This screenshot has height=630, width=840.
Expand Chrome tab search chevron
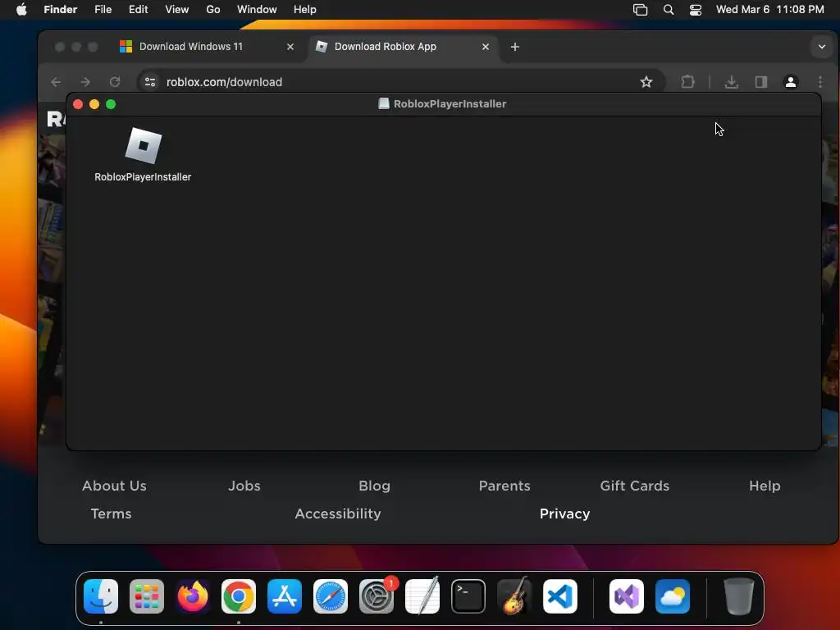(x=822, y=47)
